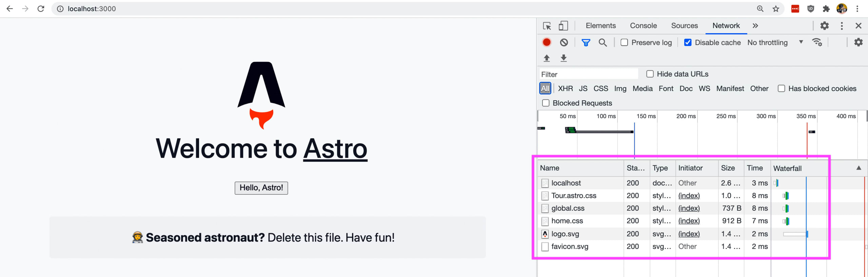Click the uBlock shield extension icon

(811, 9)
